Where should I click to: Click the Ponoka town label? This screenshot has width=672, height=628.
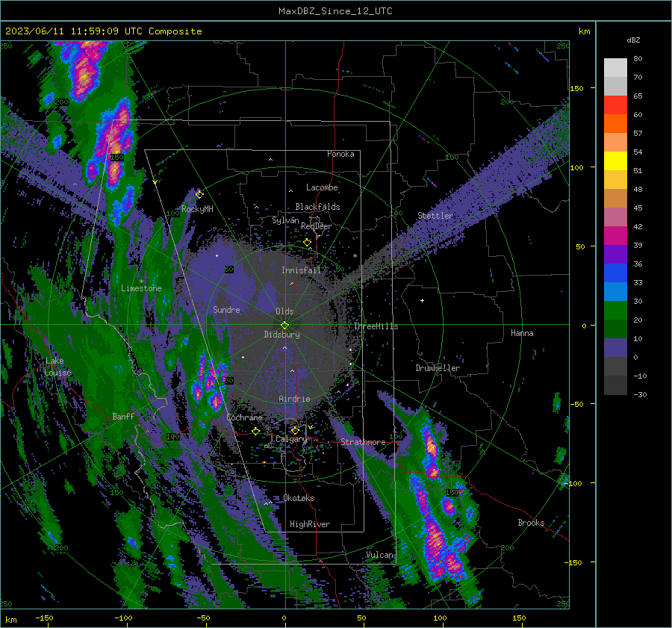pyautogui.click(x=340, y=154)
